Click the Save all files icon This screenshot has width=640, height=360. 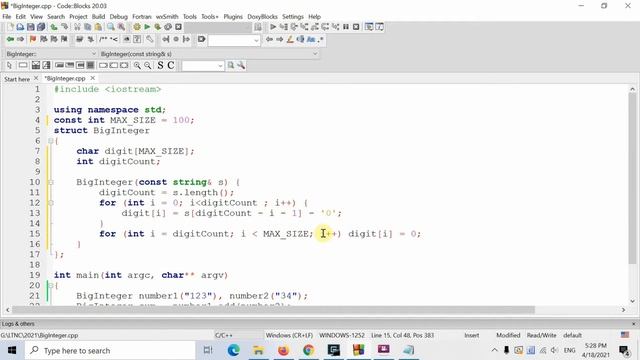click(x=41, y=27)
